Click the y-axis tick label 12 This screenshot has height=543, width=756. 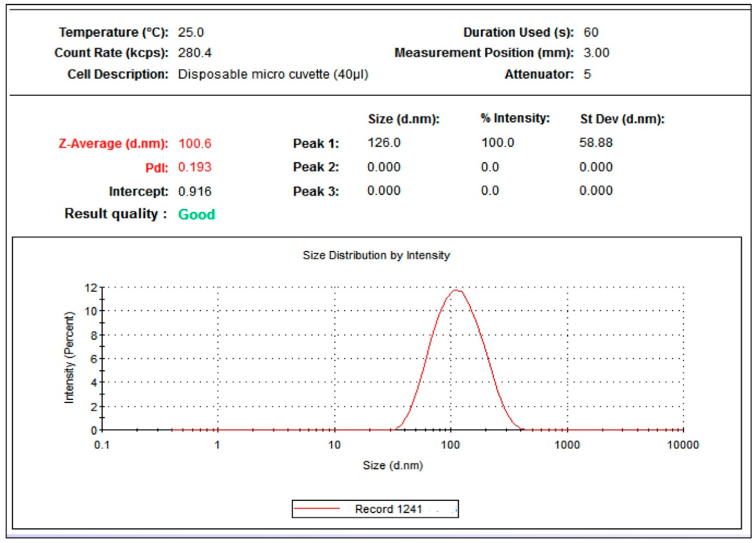(90, 288)
